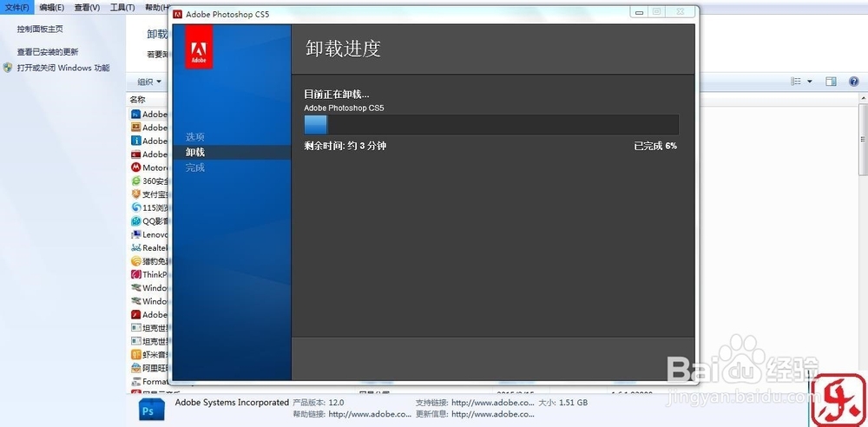The image size is (868, 427).
Task: Click the 目前正在卸载... text
Action: pyautogui.click(x=337, y=94)
